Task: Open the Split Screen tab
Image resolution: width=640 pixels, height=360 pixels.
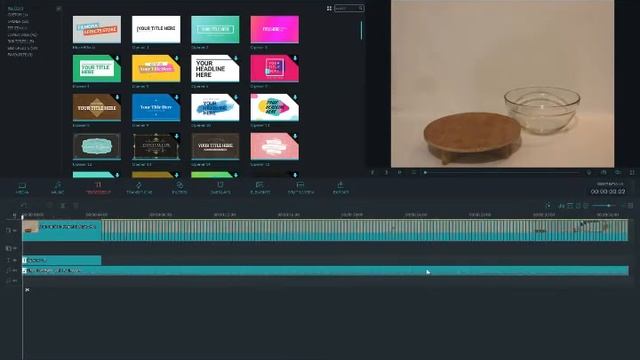Action: (300, 188)
